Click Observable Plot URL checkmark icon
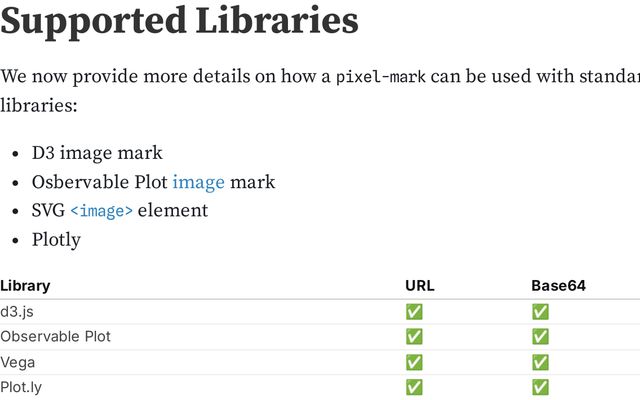The width and height of the screenshot is (640, 400). point(414,337)
